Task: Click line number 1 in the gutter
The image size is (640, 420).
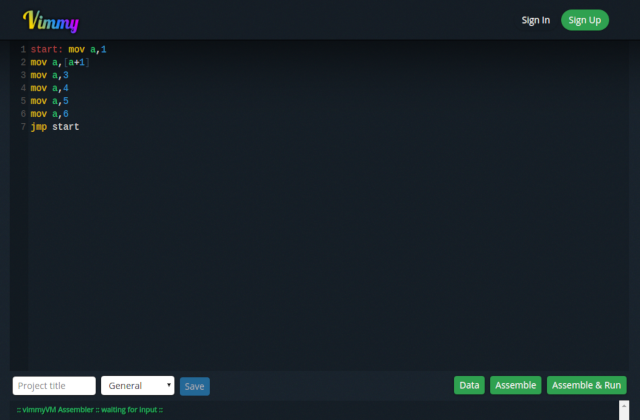Action: (x=23, y=49)
